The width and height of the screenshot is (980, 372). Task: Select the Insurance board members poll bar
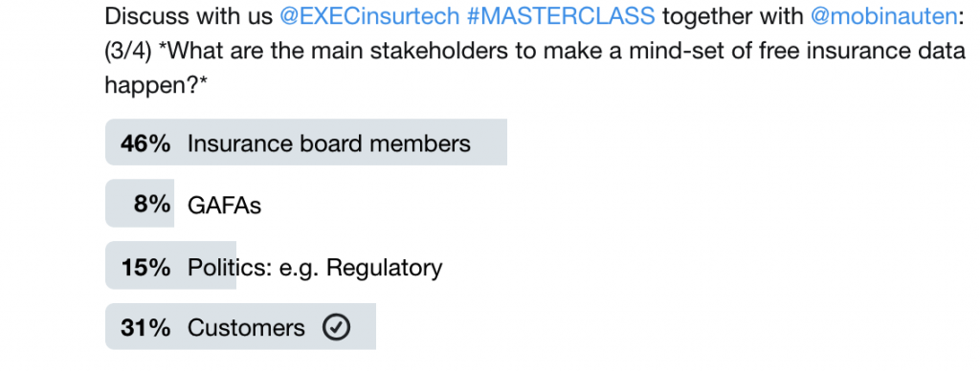click(305, 142)
